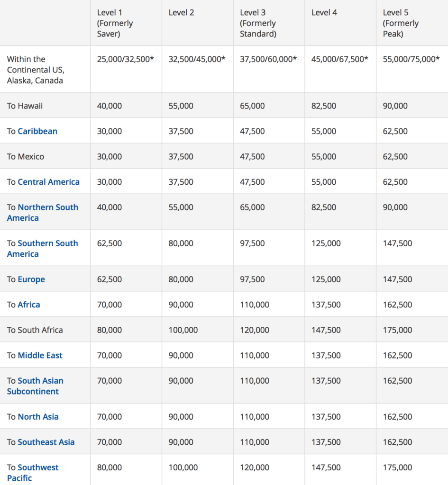Click the 25,000/32,500* Level 1 cell
The width and height of the screenshot is (448, 485).
[125, 59]
